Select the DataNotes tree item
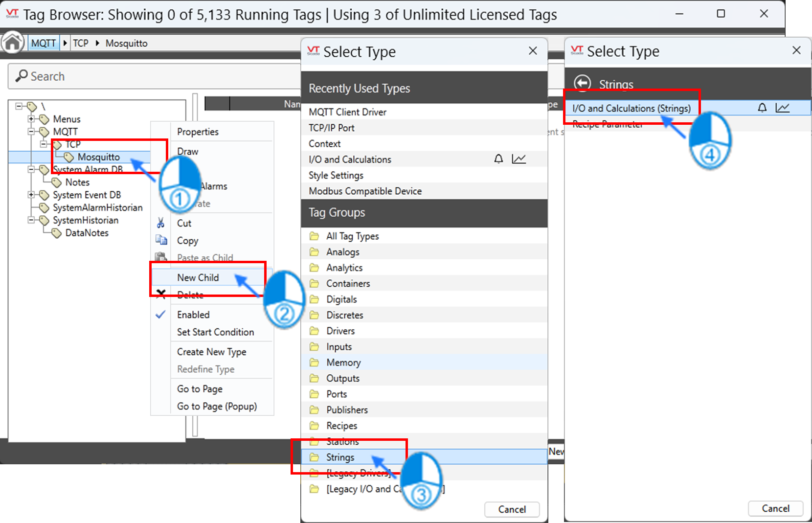Viewport: 812px width, 523px height. tap(87, 233)
